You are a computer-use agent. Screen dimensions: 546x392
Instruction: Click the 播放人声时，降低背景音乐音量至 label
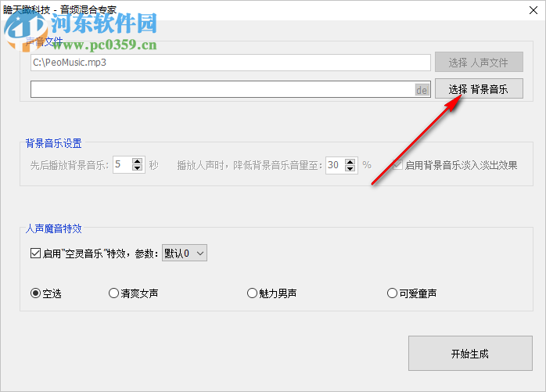point(250,165)
